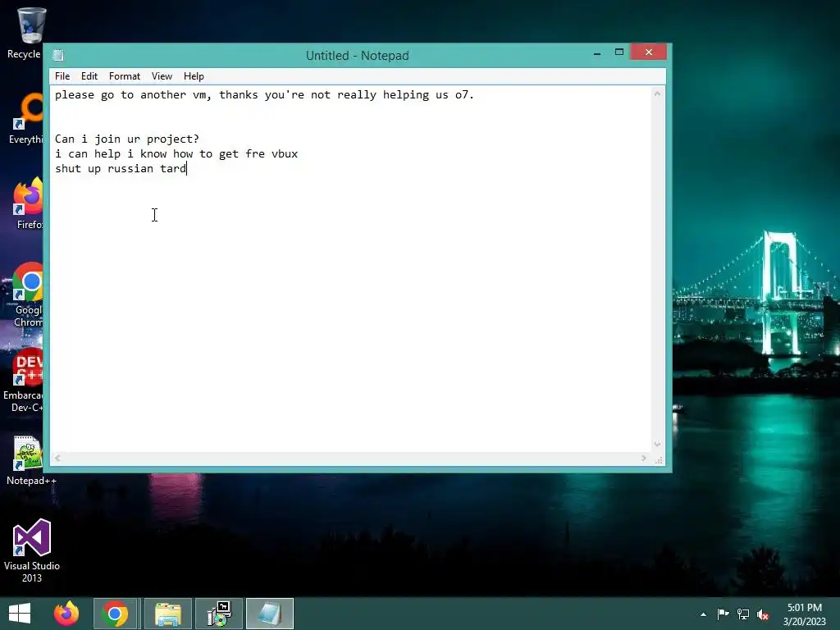Maximize the Notepad window
Viewport: 840px width, 630px height.
pos(619,52)
